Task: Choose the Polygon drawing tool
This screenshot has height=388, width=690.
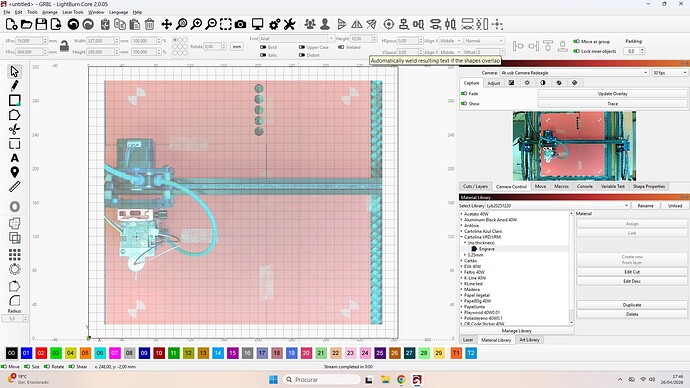Action: click(15, 115)
